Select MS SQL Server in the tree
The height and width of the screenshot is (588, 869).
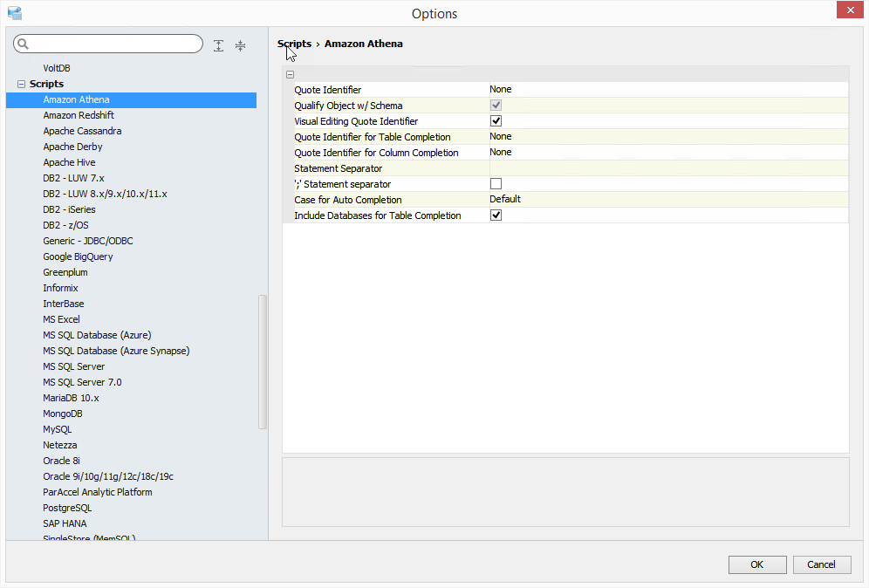click(x=74, y=367)
